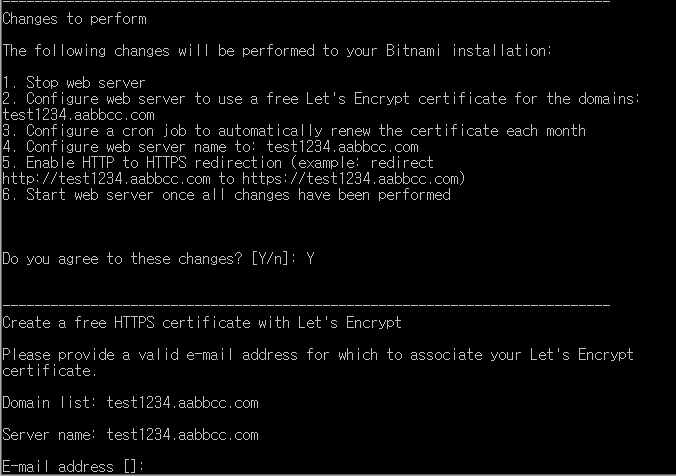The image size is (676, 476).
Task: Click the domain name listed under step 2
Action: coord(78,115)
